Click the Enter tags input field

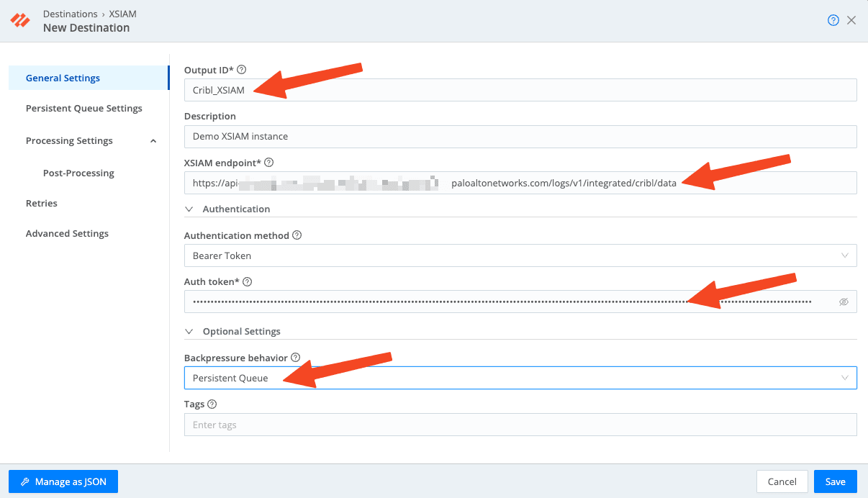[x=520, y=425]
